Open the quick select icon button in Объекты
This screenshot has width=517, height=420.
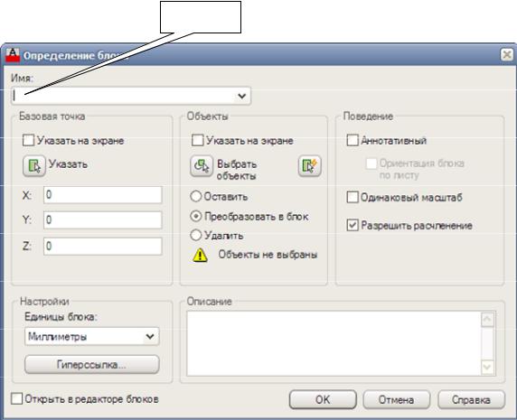coord(310,165)
